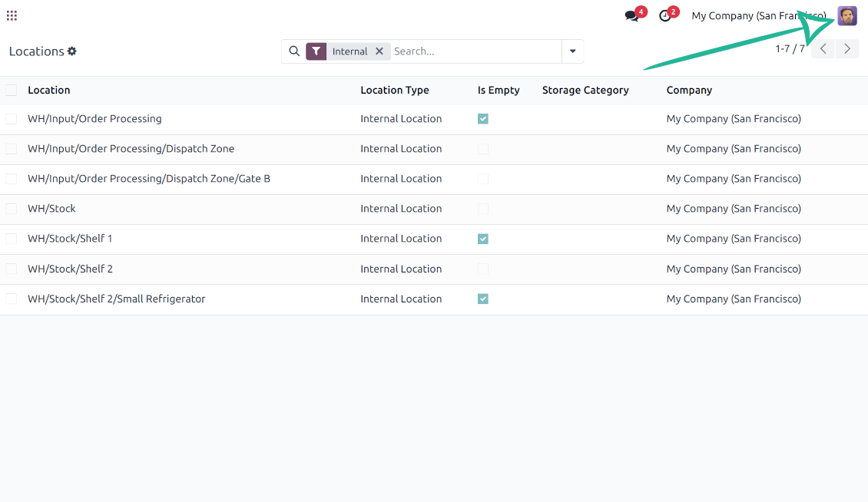
Task: Open the apps grid menu
Action: [x=12, y=15]
